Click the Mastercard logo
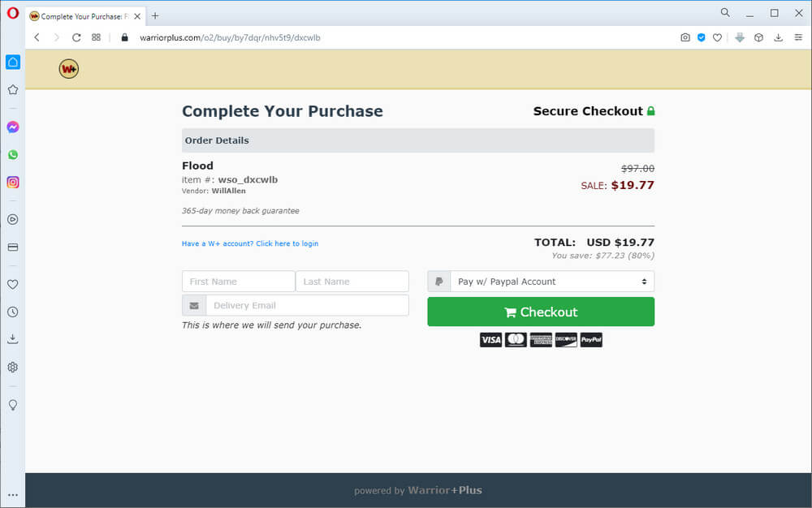The width and height of the screenshot is (812, 508). [x=516, y=340]
